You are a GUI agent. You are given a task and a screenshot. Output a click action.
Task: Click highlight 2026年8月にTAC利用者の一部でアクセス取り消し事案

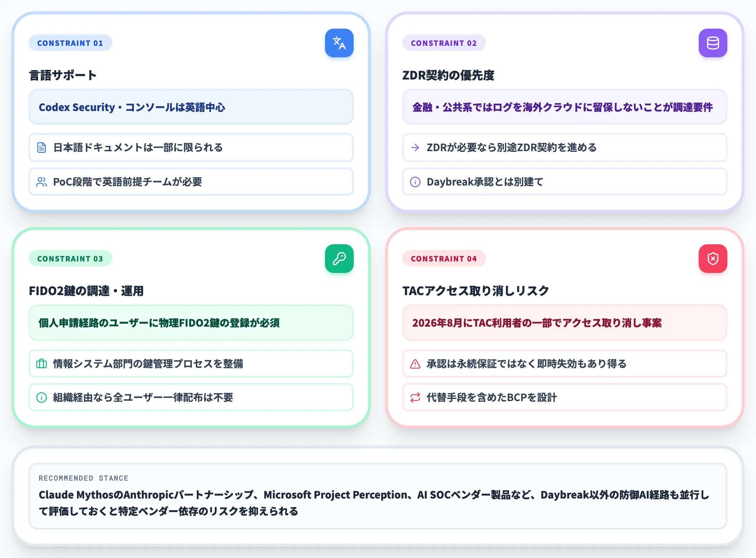click(x=565, y=323)
